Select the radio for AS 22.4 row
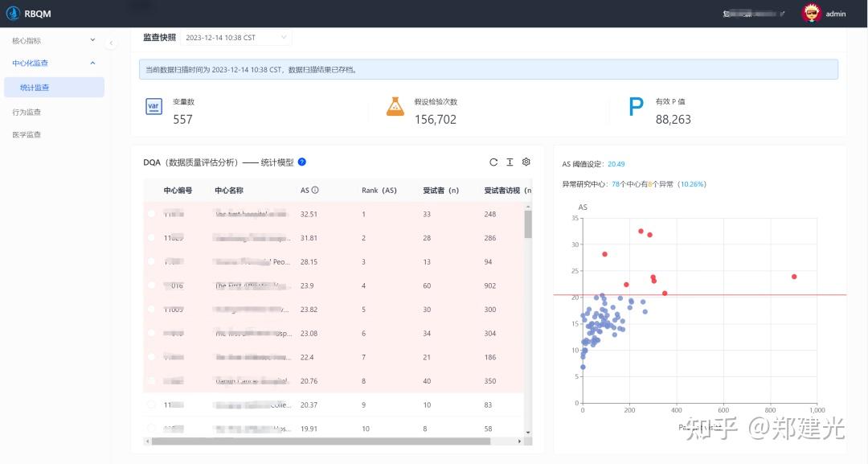Image resolution: width=868 pixels, height=464 pixels. tap(152, 357)
